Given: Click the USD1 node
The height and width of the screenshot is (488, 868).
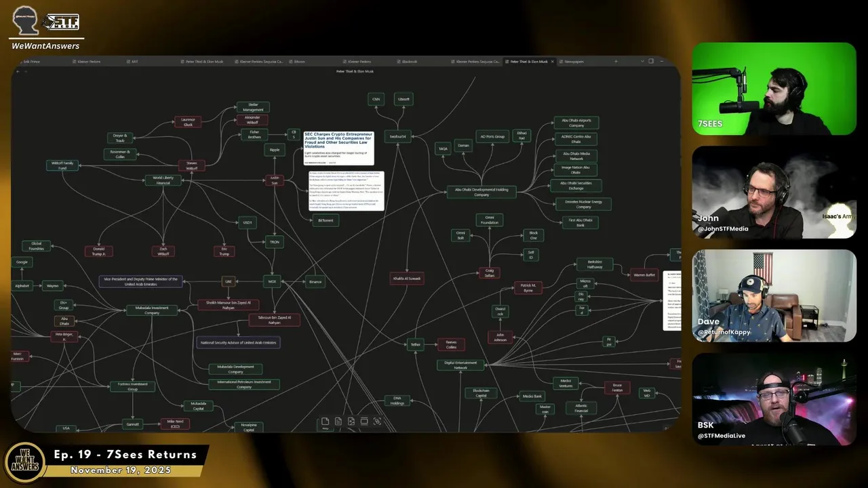Looking at the screenshot, I should (248, 222).
